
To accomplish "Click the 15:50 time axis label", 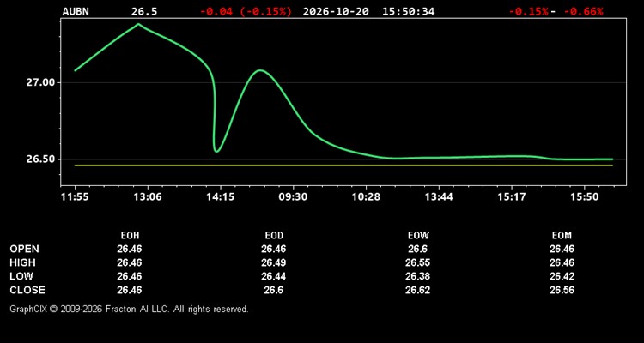I will pyautogui.click(x=585, y=197).
